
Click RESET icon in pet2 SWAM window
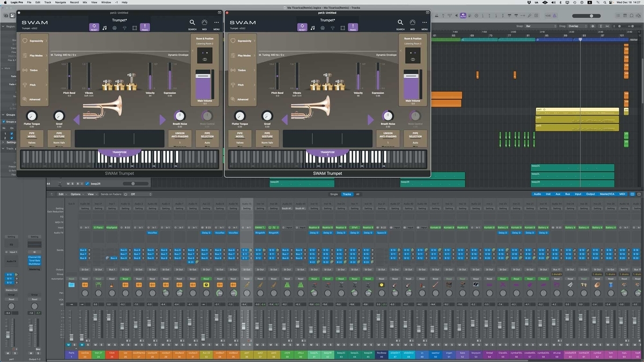pyautogui.click(x=94, y=26)
